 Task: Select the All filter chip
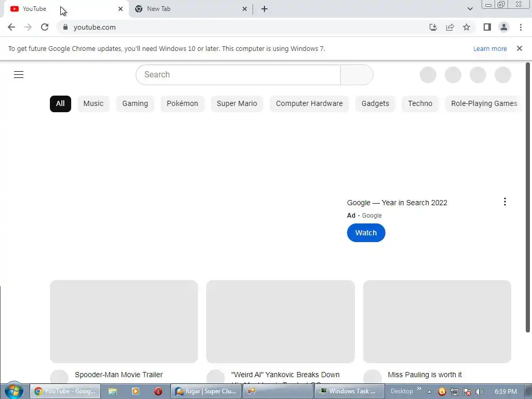(60, 104)
